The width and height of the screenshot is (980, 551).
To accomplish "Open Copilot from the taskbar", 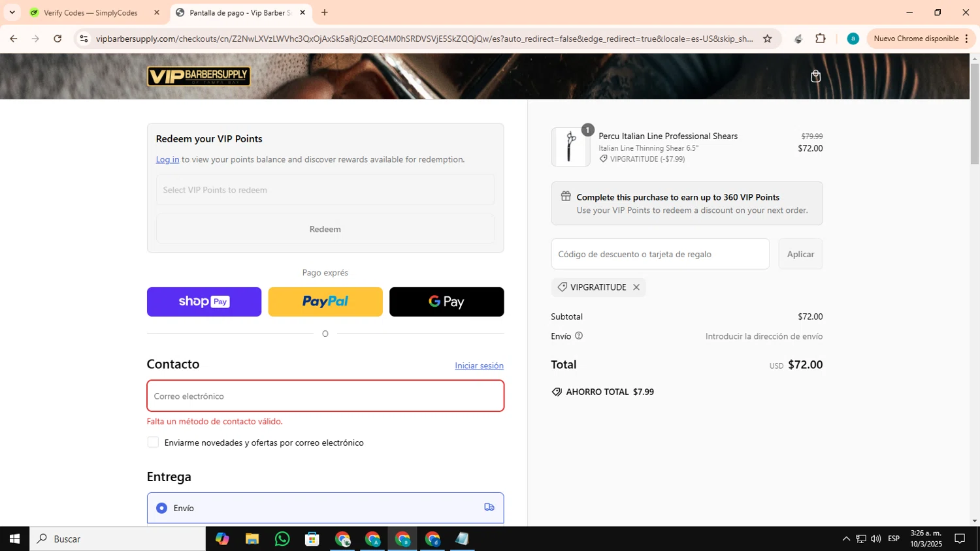I will point(222,539).
